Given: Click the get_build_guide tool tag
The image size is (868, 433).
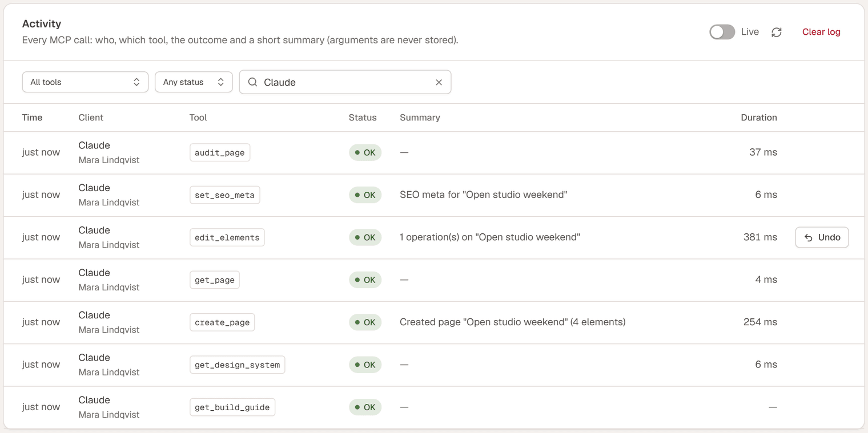Looking at the screenshot, I should click(x=232, y=407).
